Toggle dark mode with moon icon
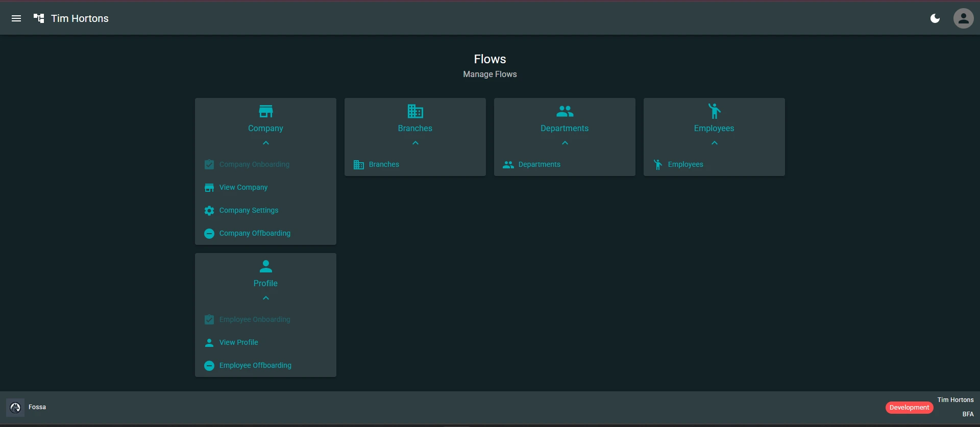 (935, 18)
